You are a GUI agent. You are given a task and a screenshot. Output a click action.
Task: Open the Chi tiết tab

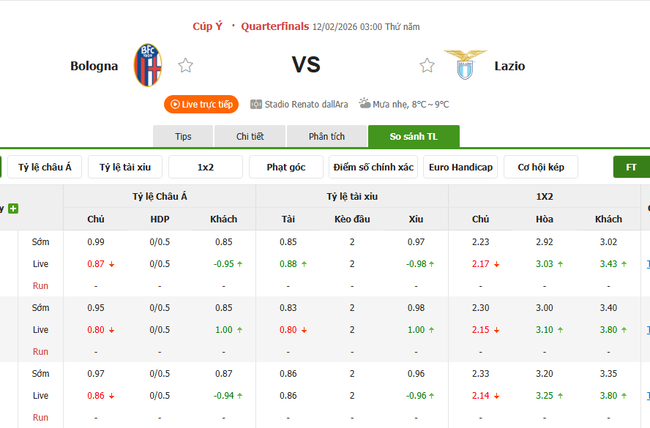[x=250, y=136]
